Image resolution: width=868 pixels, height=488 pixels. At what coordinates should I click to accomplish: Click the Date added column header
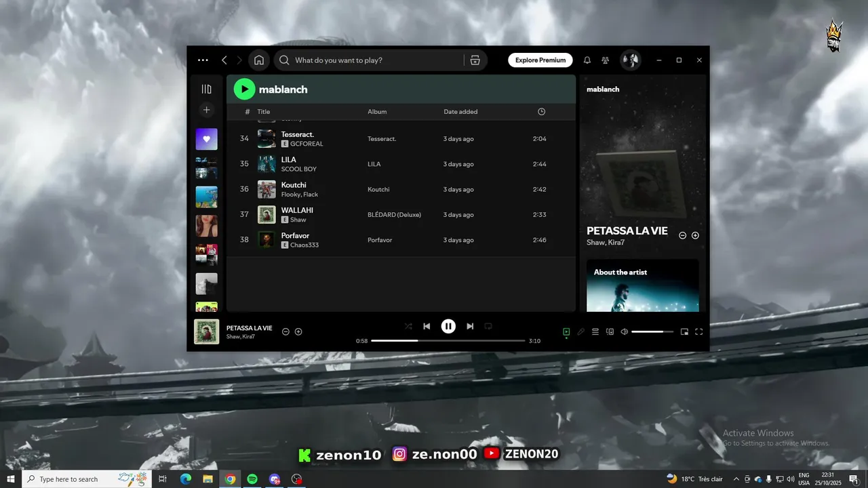tap(460, 112)
